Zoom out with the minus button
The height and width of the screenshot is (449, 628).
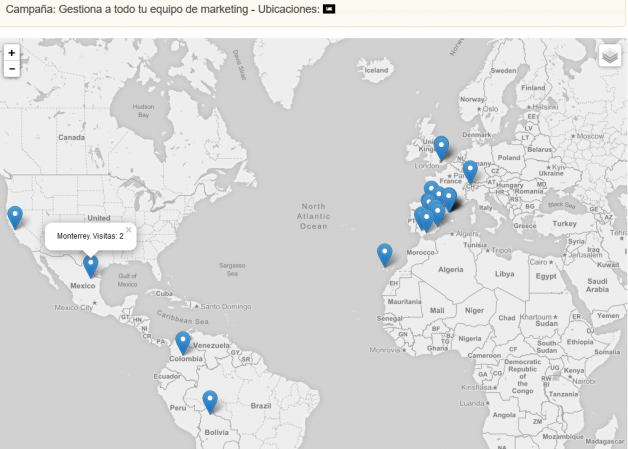12,69
